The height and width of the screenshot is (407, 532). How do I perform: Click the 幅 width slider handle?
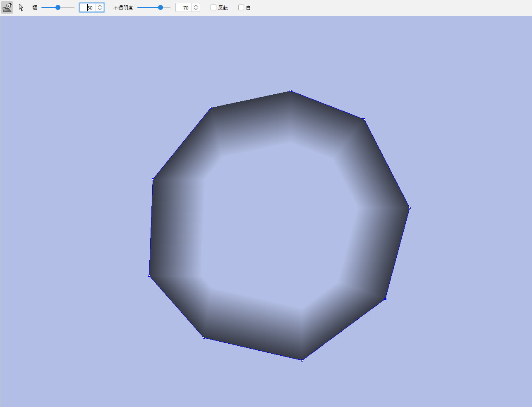(x=58, y=7)
